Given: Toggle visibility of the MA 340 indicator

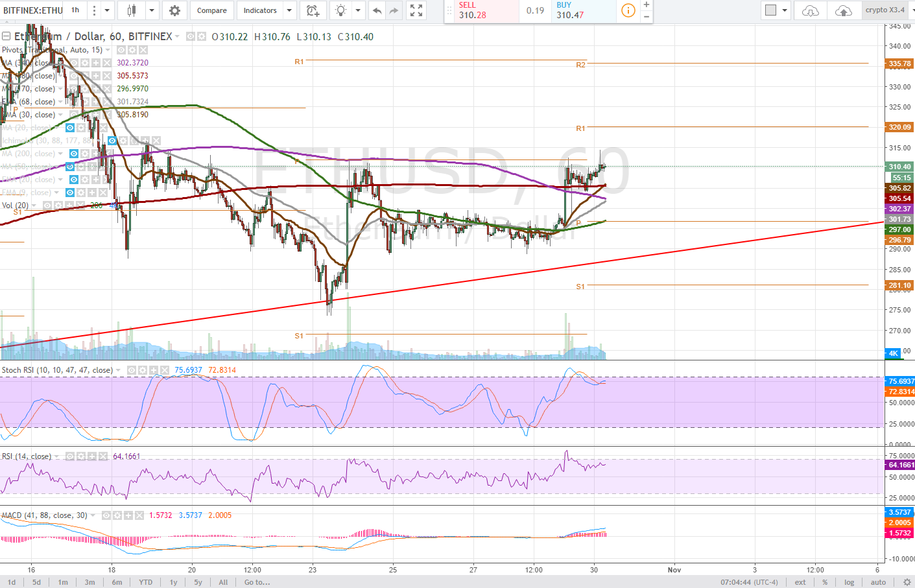Looking at the screenshot, I should coord(74,63).
